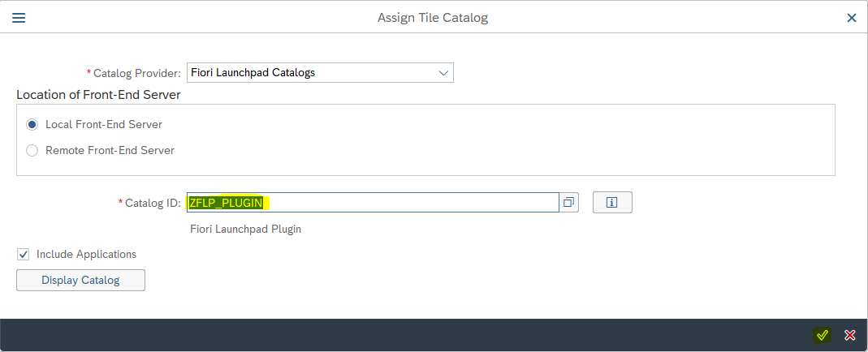
Task: Click the Include Applications label text
Action: coord(86,255)
